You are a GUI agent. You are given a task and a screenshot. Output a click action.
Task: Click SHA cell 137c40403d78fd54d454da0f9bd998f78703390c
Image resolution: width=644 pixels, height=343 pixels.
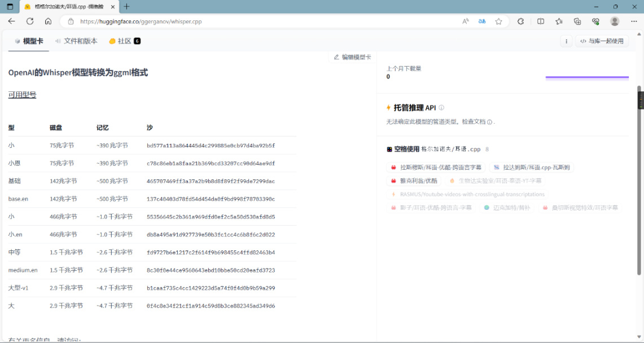tap(211, 199)
